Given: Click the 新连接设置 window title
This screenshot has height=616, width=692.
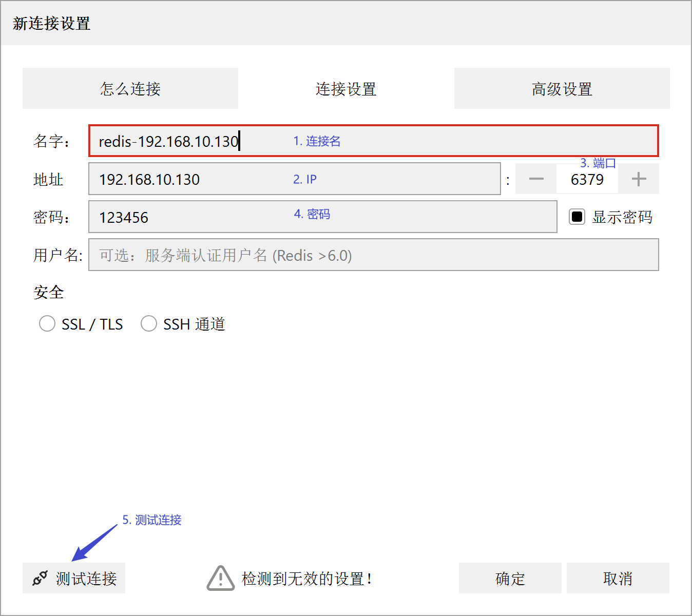Looking at the screenshot, I should [51, 24].
